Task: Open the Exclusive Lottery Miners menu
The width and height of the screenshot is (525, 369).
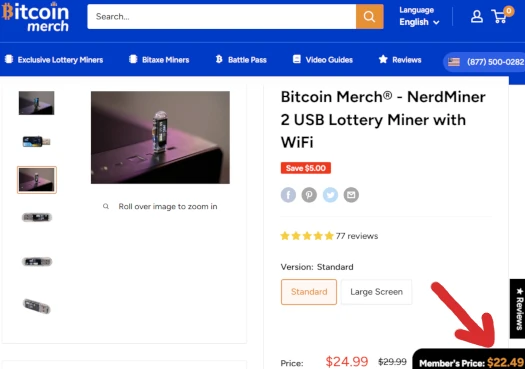Action: coord(54,60)
